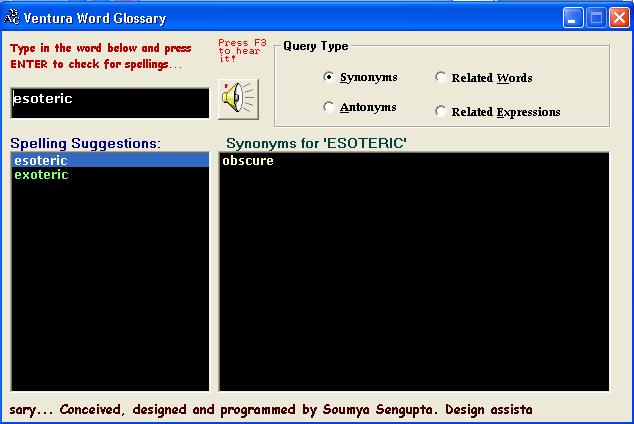634x424 pixels.
Task: Pick the Related Expressions query type
Action: [441, 111]
